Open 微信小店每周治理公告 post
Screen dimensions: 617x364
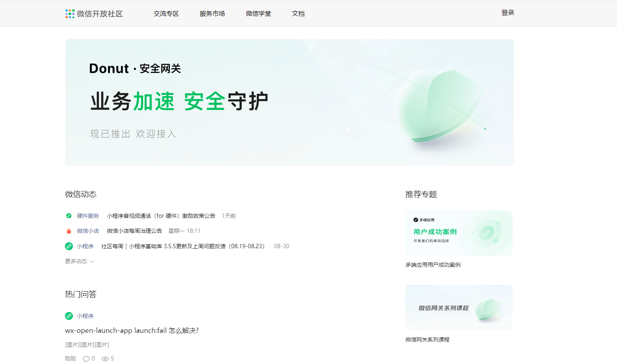tap(134, 231)
